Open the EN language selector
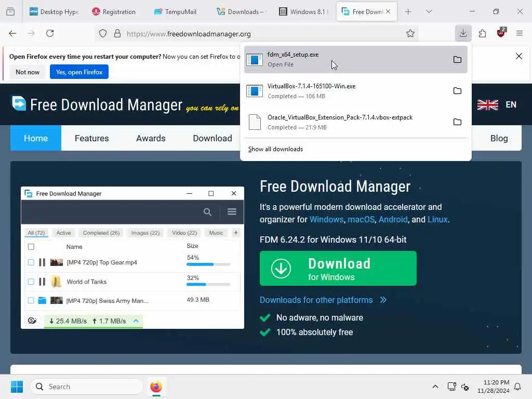The height and width of the screenshot is (399, 532). click(511, 104)
